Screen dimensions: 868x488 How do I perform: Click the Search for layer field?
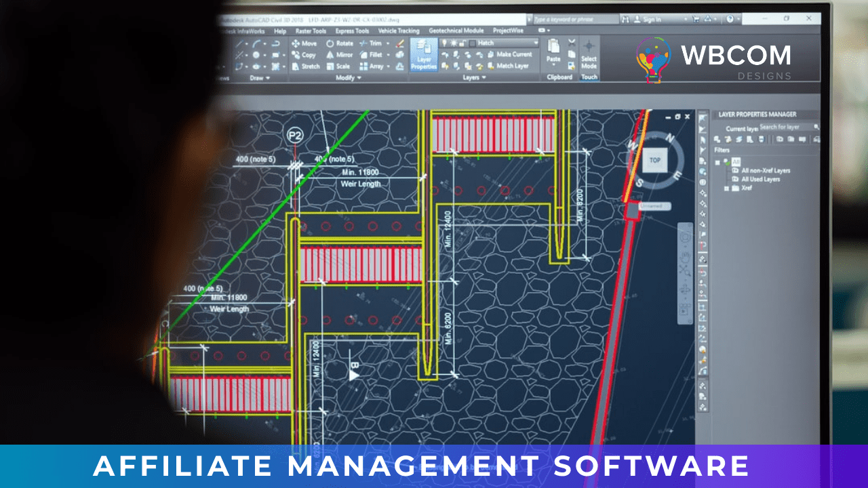tap(788, 127)
